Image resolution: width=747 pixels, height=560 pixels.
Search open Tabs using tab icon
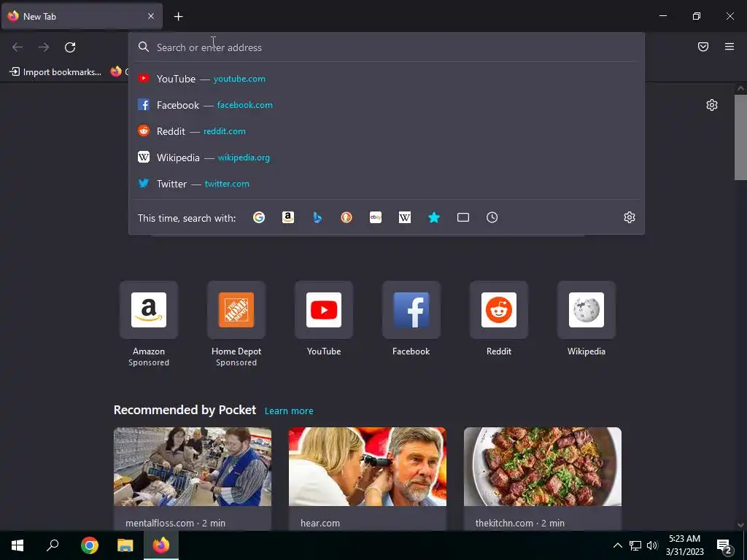point(463,217)
